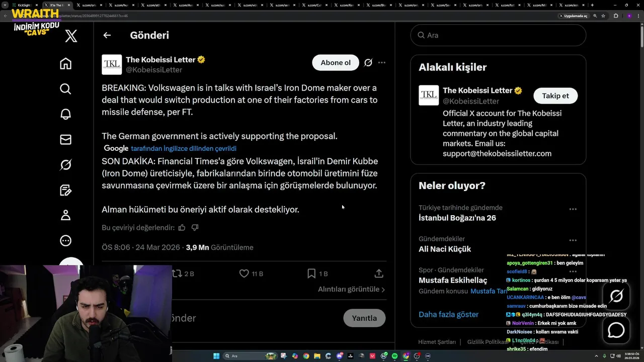Click Daha fazla göster link
Viewport: 644px width, 362px height.
(448, 314)
